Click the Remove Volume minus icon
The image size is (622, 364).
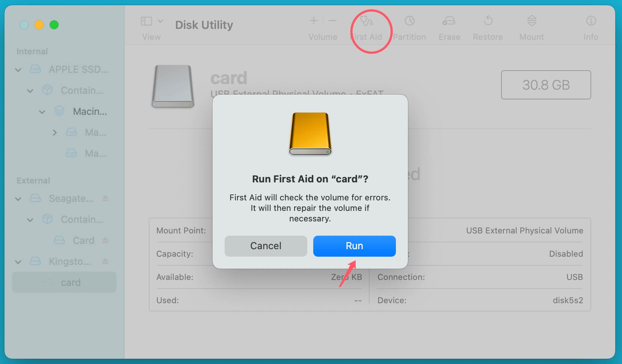tap(332, 21)
